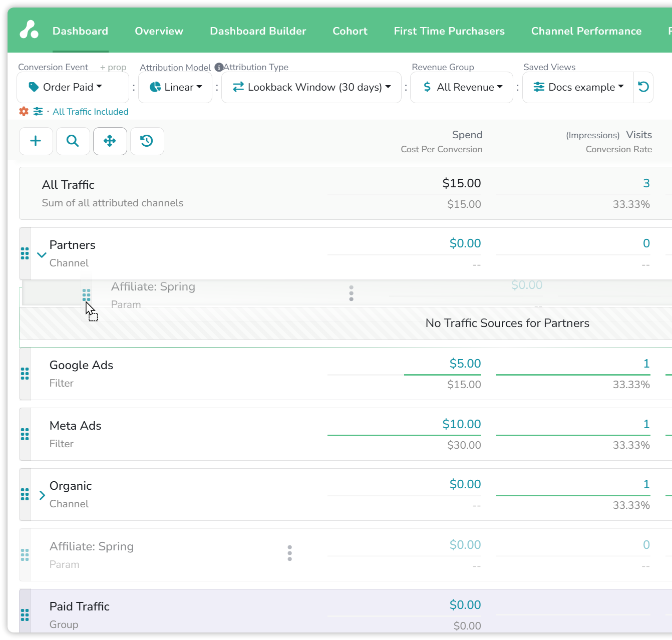The height and width of the screenshot is (640, 672).
Task: Click drag handle of bottom Affiliate: Spring row
Action: click(25, 555)
